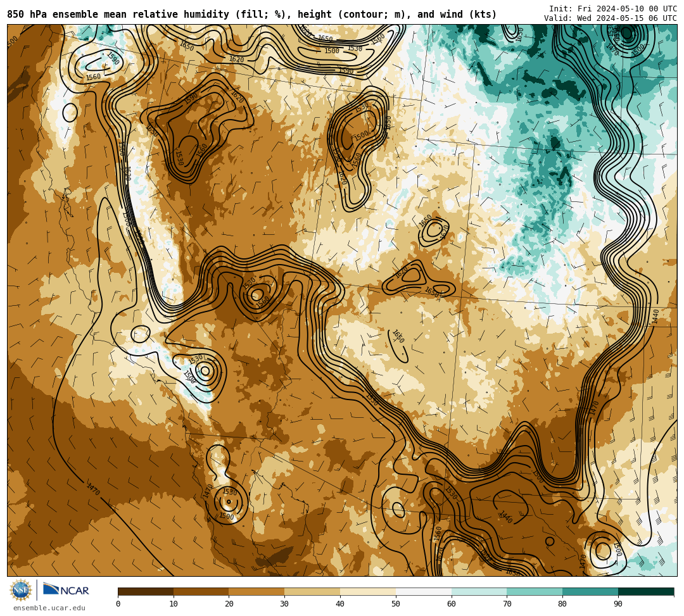Screen dimensions: 684x616
Task: Click the 60-70 light teal colorbar segment
Action: tap(479, 591)
